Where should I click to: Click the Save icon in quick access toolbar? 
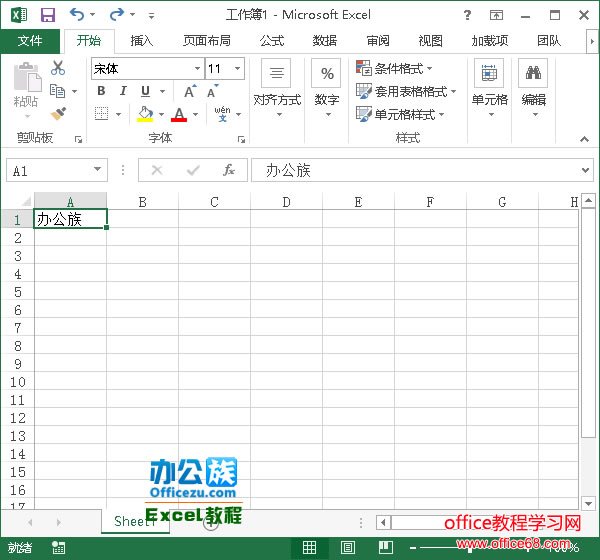(47, 15)
